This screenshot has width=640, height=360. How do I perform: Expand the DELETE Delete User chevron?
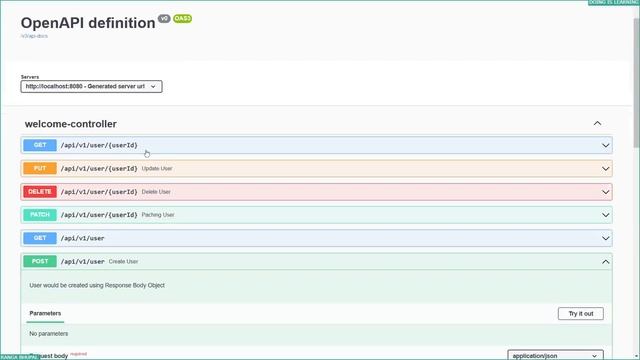605,192
